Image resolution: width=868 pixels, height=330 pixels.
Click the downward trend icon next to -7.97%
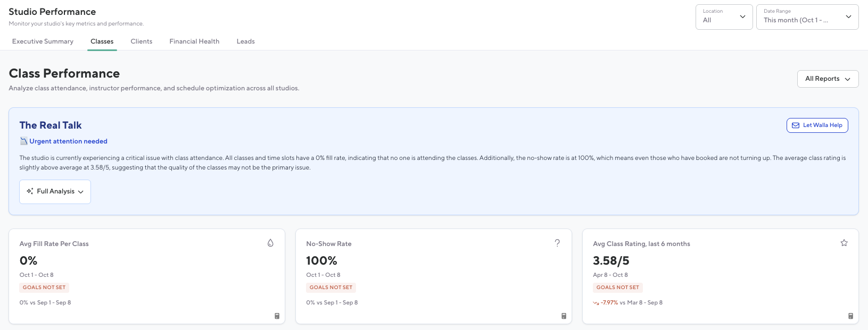[x=596, y=303]
